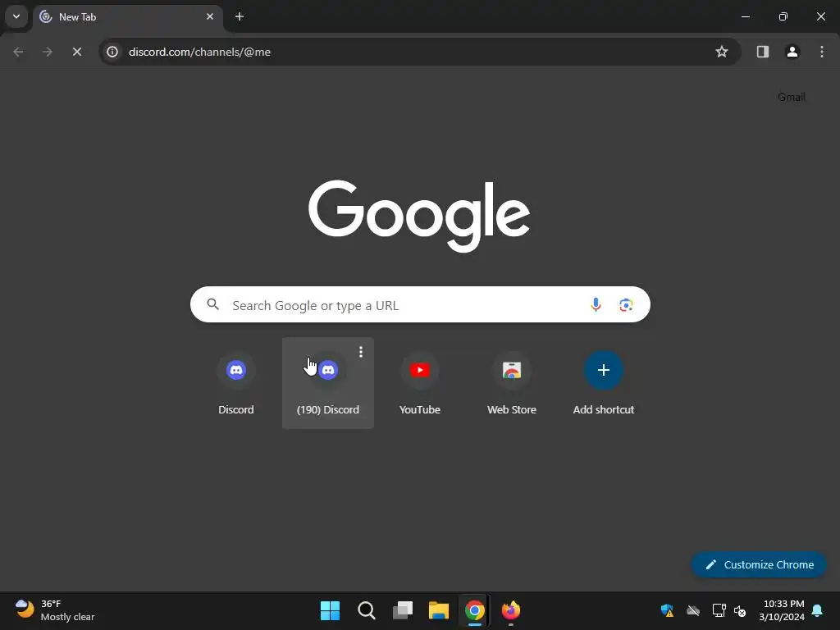Restore down the Chrome window
This screenshot has height=630, width=840.
(x=783, y=16)
